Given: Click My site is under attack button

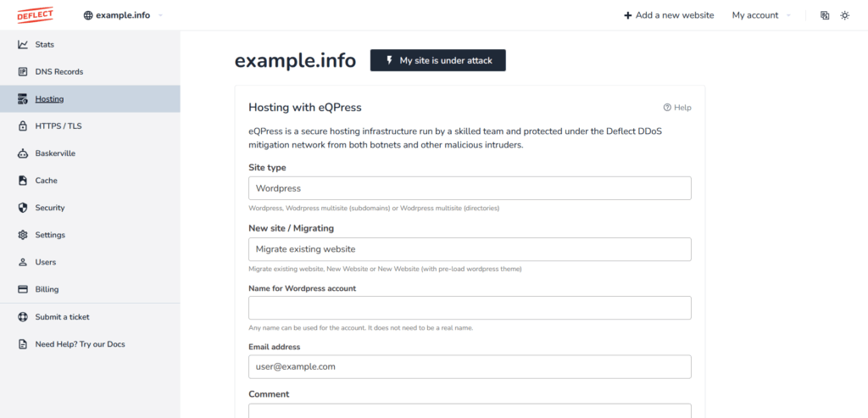Looking at the screenshot, I should 438,60.
